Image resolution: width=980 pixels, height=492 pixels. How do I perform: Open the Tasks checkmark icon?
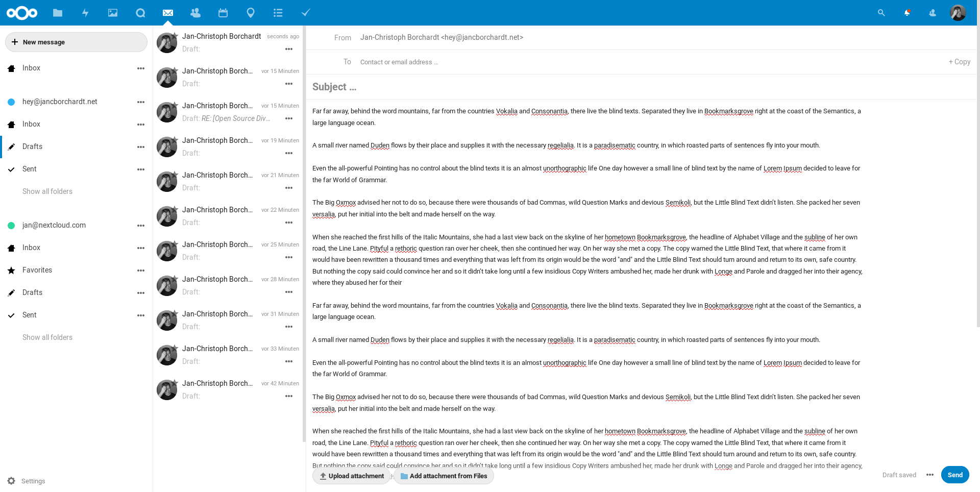306,13
